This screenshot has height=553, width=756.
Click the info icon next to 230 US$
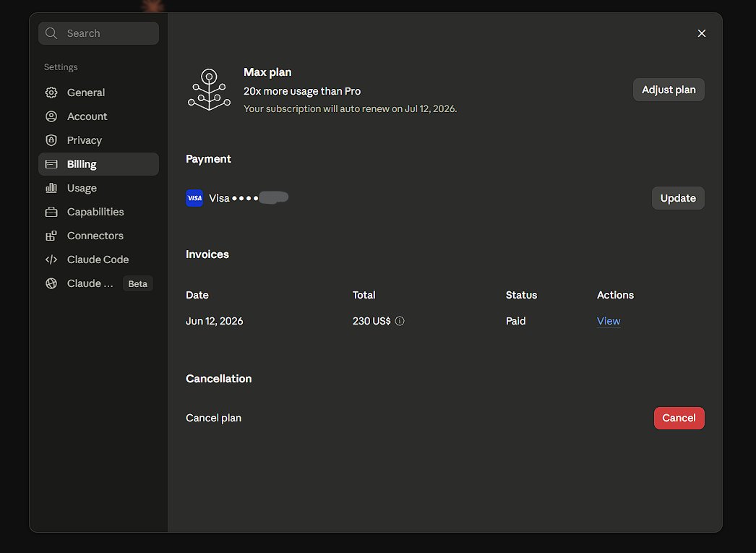[x=400, y=321]
